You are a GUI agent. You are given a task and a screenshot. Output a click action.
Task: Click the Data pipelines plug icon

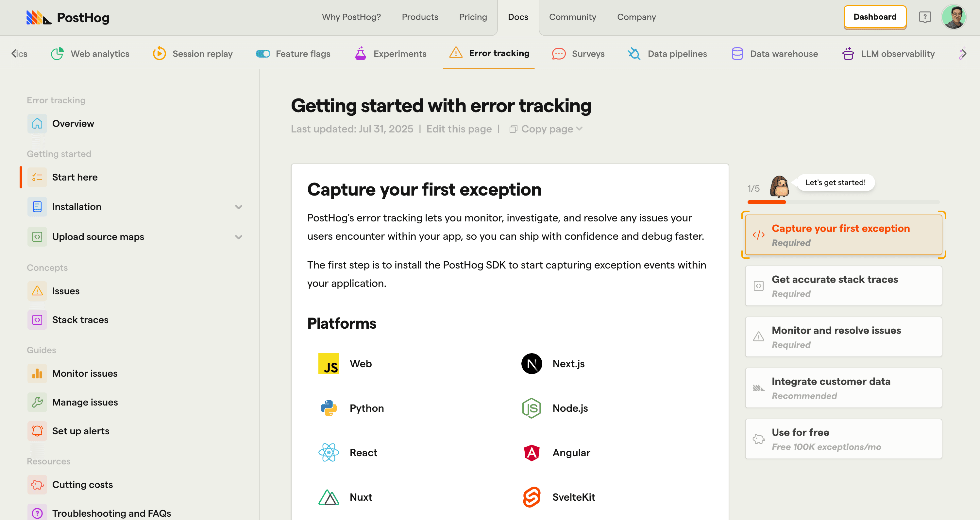pos(634,54)
